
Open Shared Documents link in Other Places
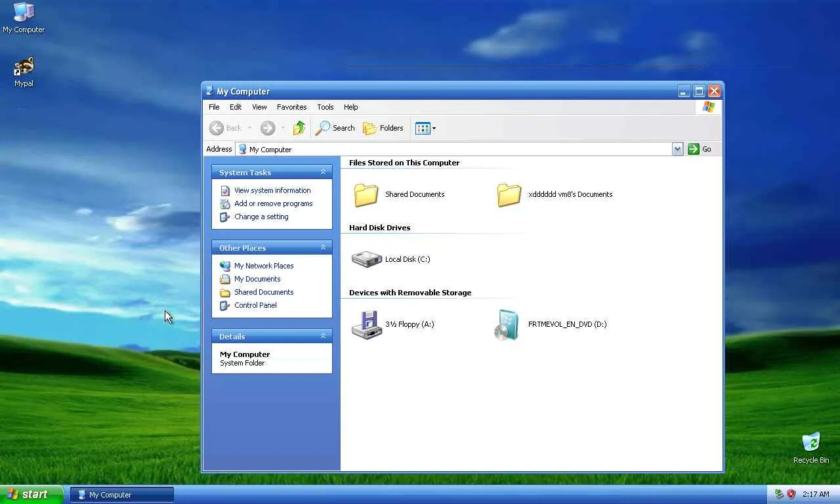coord(264,292)
